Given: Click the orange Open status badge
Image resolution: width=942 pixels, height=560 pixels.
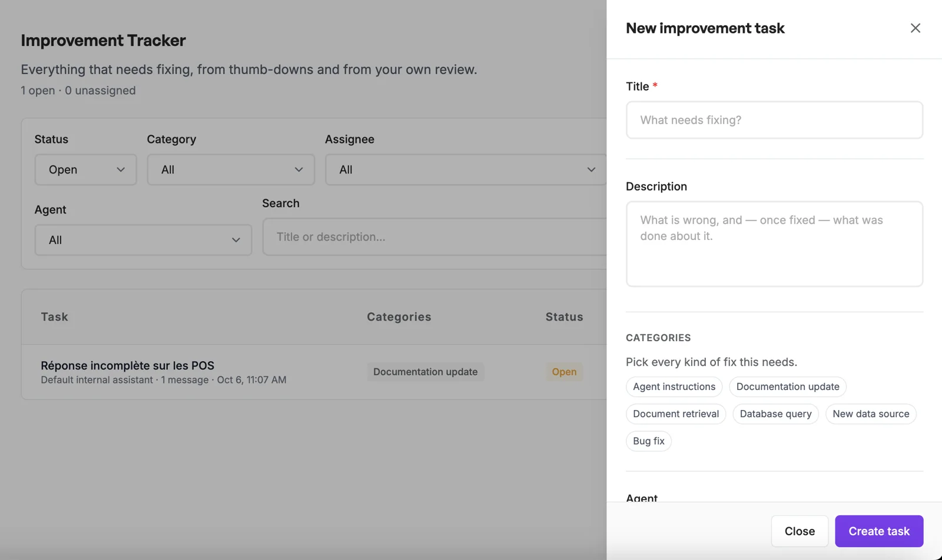Looking at the screenshot, I should pyautogui.click(x=564, y=372).
